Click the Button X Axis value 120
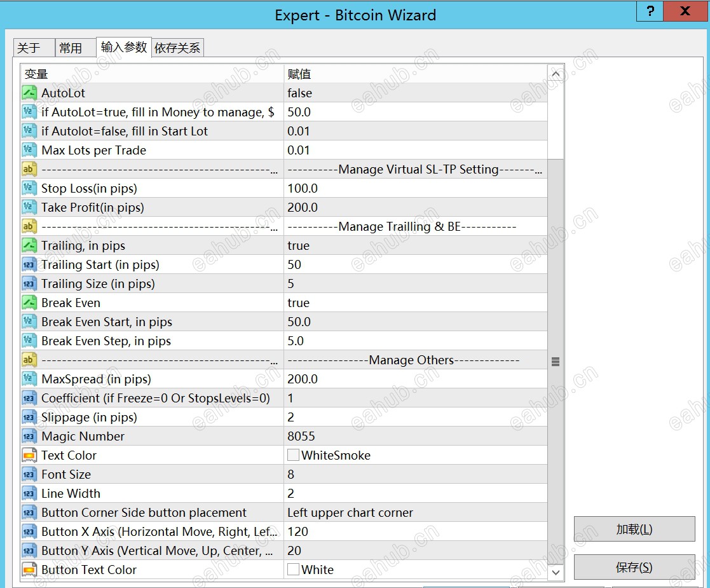This screenshot has height=588, width=710. (x=298, y=531)
